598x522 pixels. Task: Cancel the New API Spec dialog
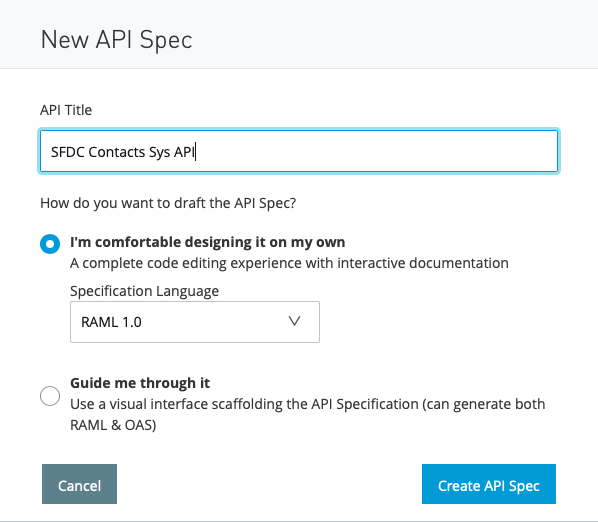pos(79,484)
